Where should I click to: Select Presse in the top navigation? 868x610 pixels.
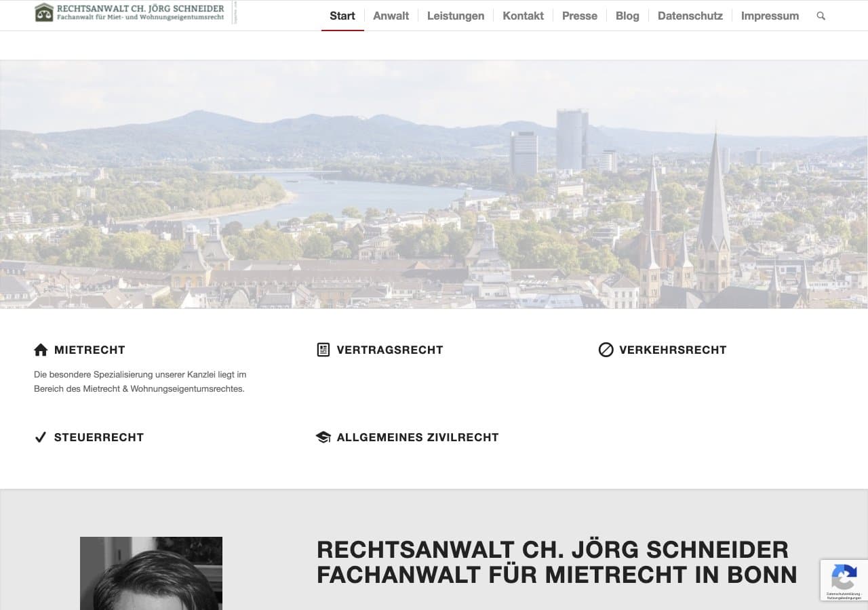[x=580, y=16]
